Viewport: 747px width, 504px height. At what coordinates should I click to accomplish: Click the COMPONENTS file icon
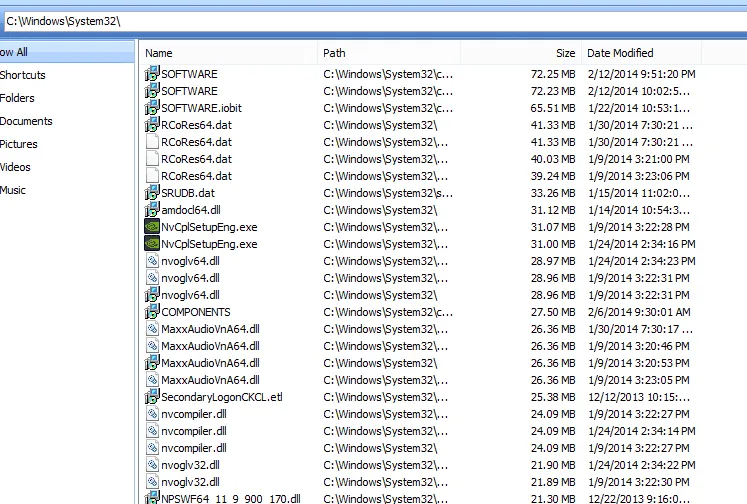tap(152, 312)
